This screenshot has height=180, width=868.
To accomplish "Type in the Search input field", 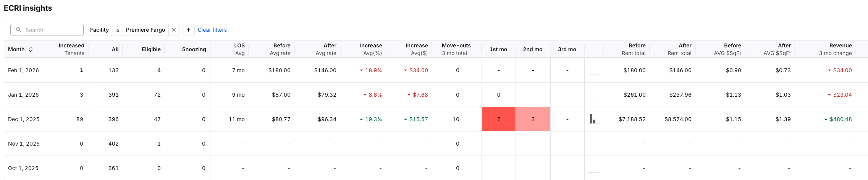I will 52,30.
